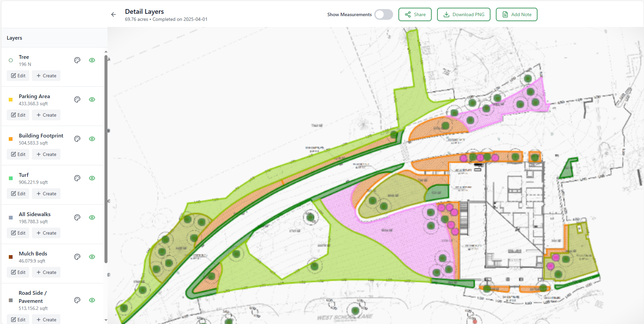Download the map as PNG
Viewport: 644px width, 324px height.
point(464,14)
